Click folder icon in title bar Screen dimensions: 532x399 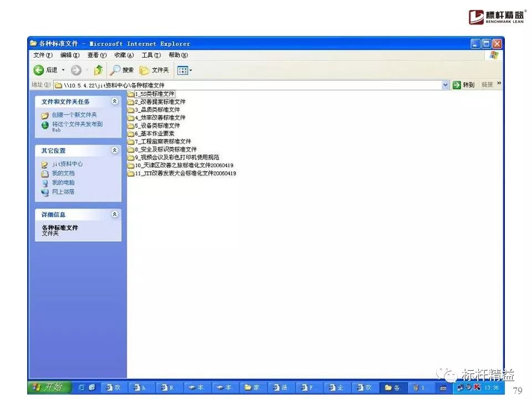[33, 43]
